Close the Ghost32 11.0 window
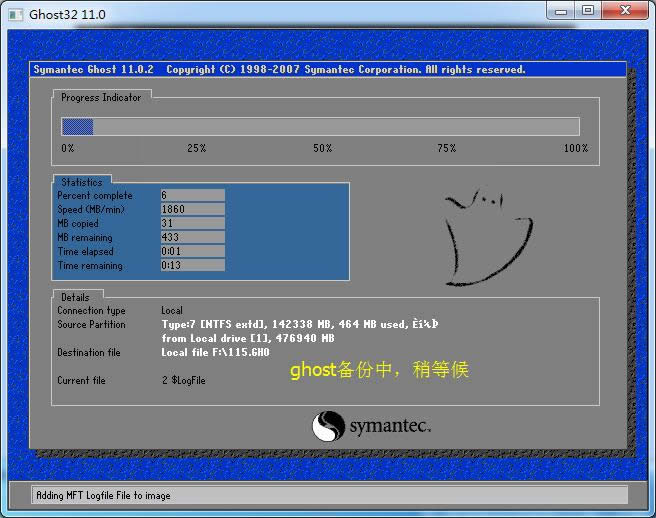Viewport: 656px width, 518px height. [625, 11]
